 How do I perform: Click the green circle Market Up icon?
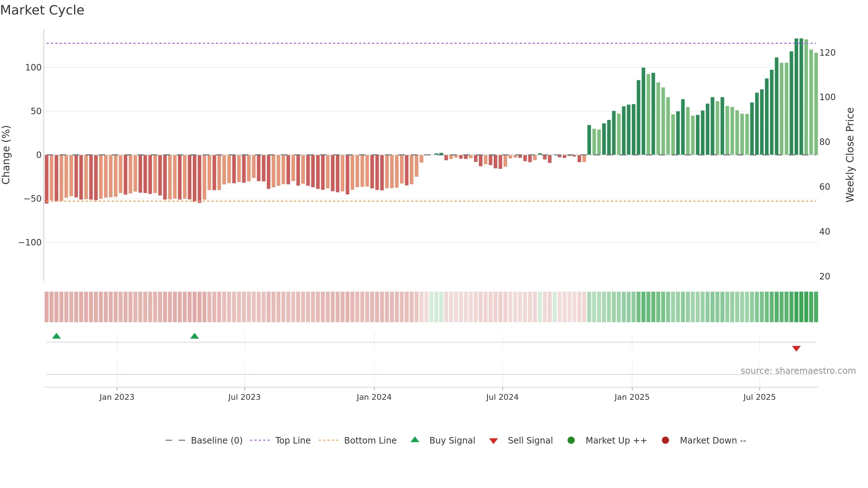pos(571,440)
